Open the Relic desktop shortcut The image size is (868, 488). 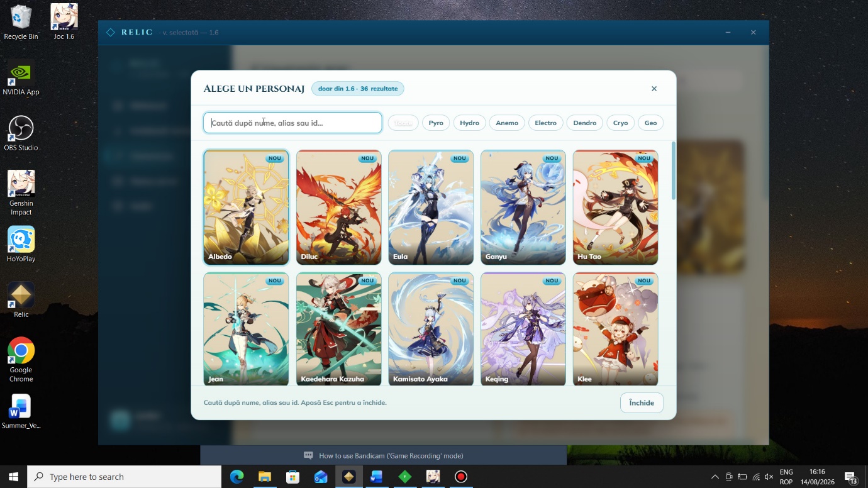[x=21, y=300]
